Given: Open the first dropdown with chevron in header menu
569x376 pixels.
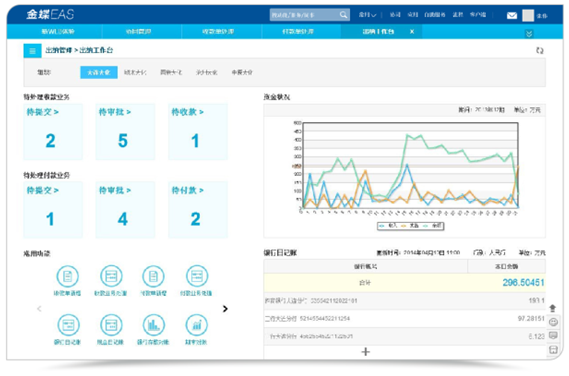Looking at the screenshot, I should (x=367, y=15).
